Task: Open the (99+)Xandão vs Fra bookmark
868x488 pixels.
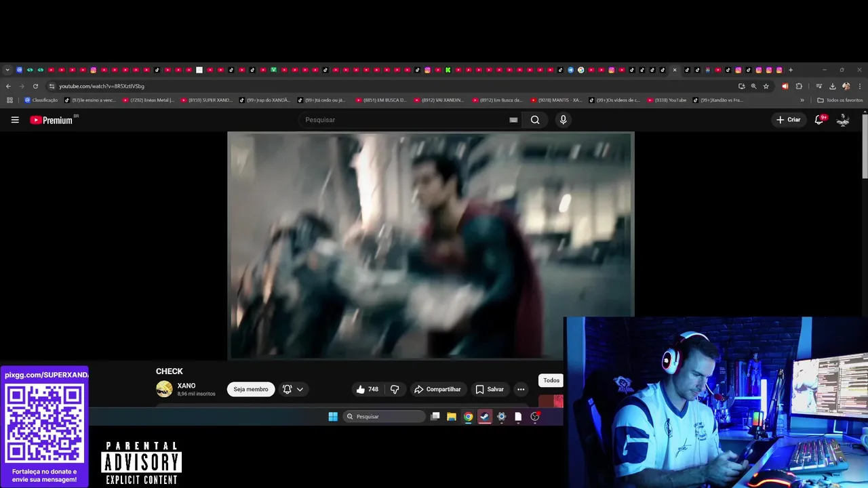Action: click(x=718, y=100)
